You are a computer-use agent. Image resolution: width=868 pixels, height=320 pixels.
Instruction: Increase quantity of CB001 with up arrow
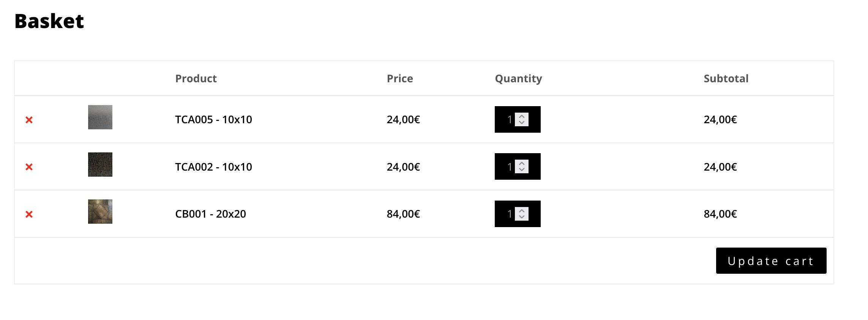[522, 211]
